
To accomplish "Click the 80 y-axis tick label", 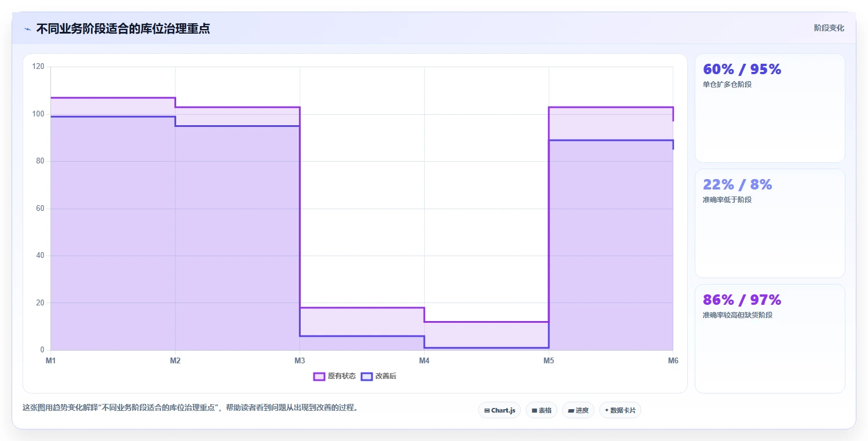I will pyautogui.click(x=41, y=162).
